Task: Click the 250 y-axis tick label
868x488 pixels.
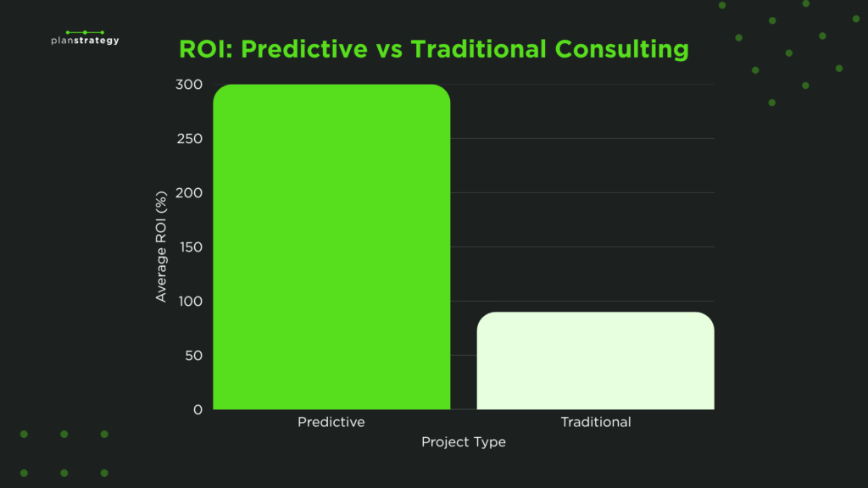Action: click(x=189, y=139)
